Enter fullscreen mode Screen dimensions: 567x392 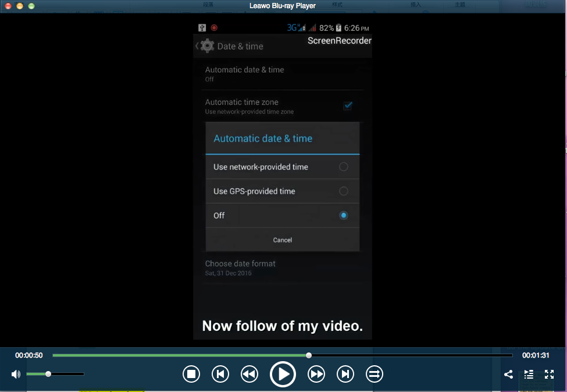click(x=549, y=374)
